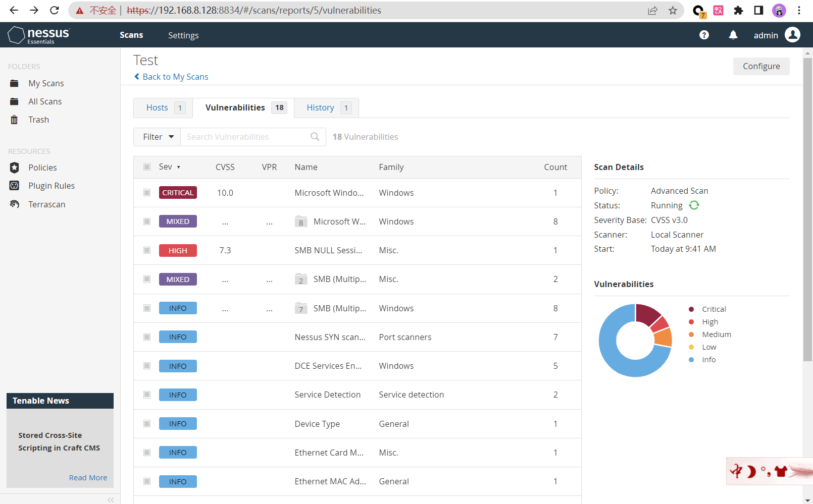Click the Policies shield icon
The width and height of the screenshot is (813, 504).
14,167
